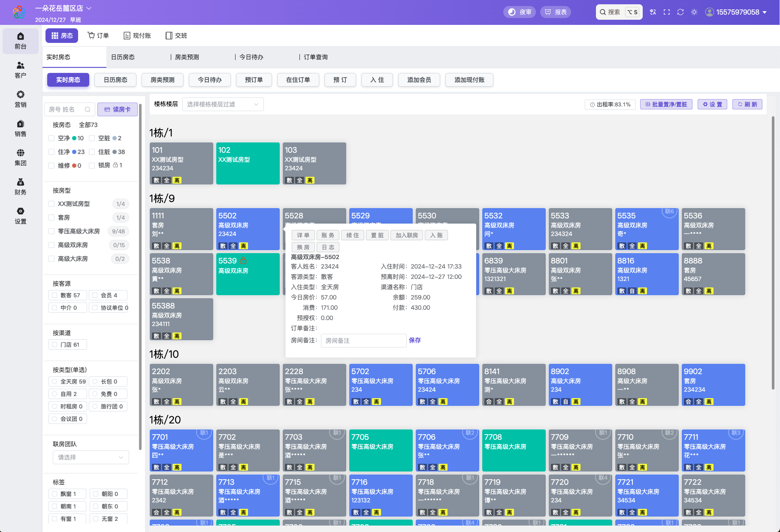
Task: Click 换房 in the room popup
Action: 303,247
